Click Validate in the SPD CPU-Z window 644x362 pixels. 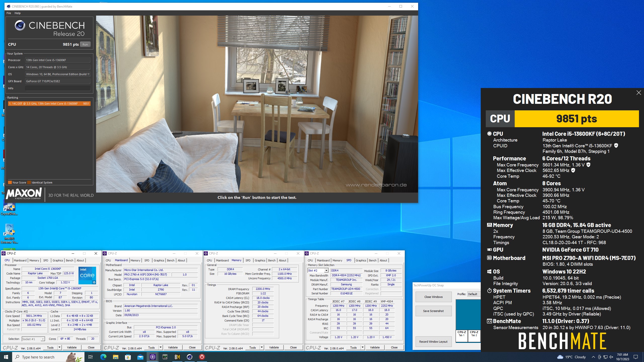pos(375,347)
